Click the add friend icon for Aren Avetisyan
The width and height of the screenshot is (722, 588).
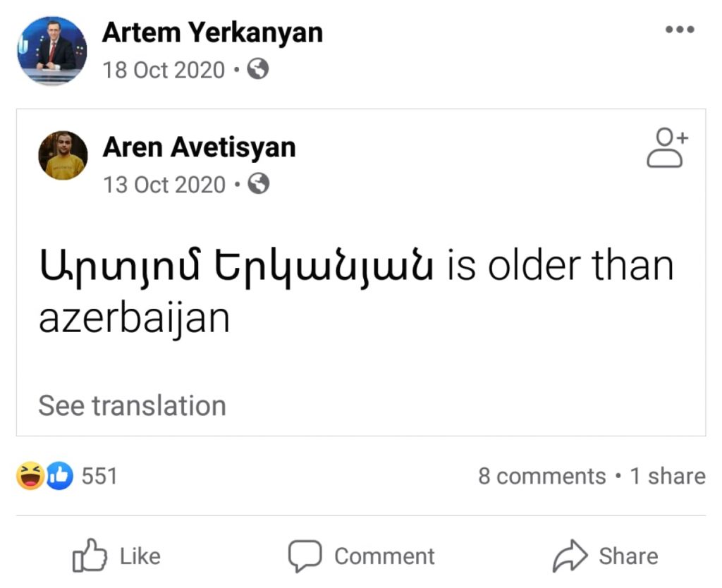(x=666, y=148)
